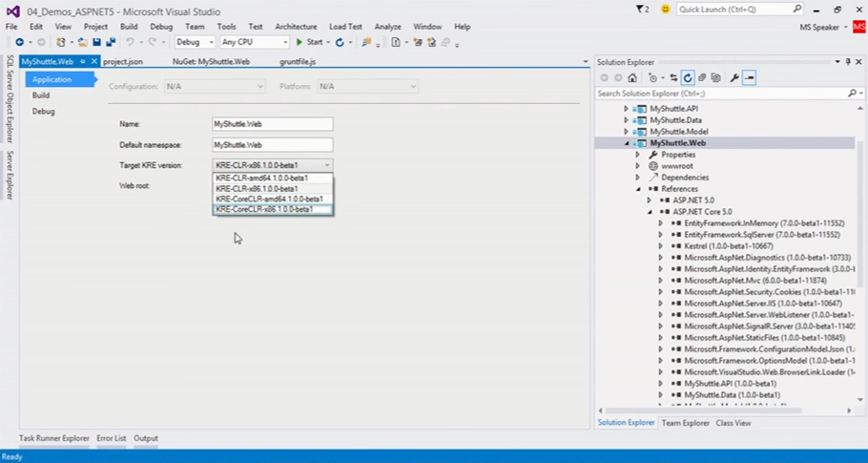Viewport: 868px width, 463px height.
Task: Click the Default namespace input field
Action: coord(273,144)
